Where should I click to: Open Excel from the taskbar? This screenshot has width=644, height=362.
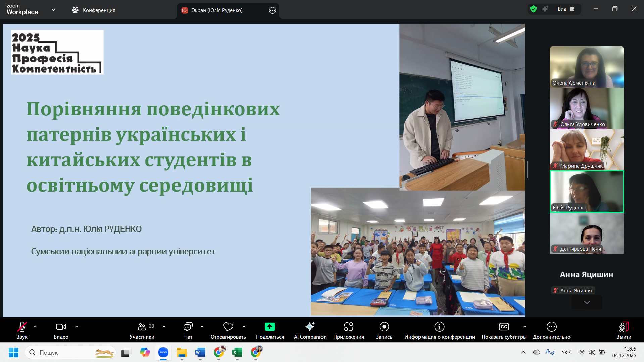(237, 352)
